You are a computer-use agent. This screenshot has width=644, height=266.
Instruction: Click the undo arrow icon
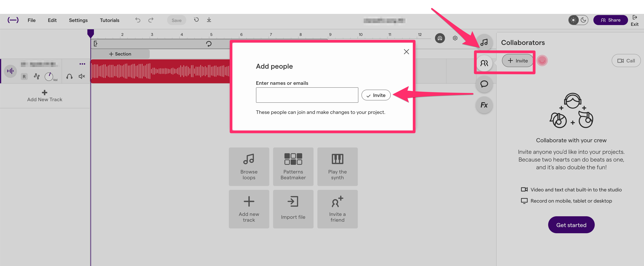[138, 20]
